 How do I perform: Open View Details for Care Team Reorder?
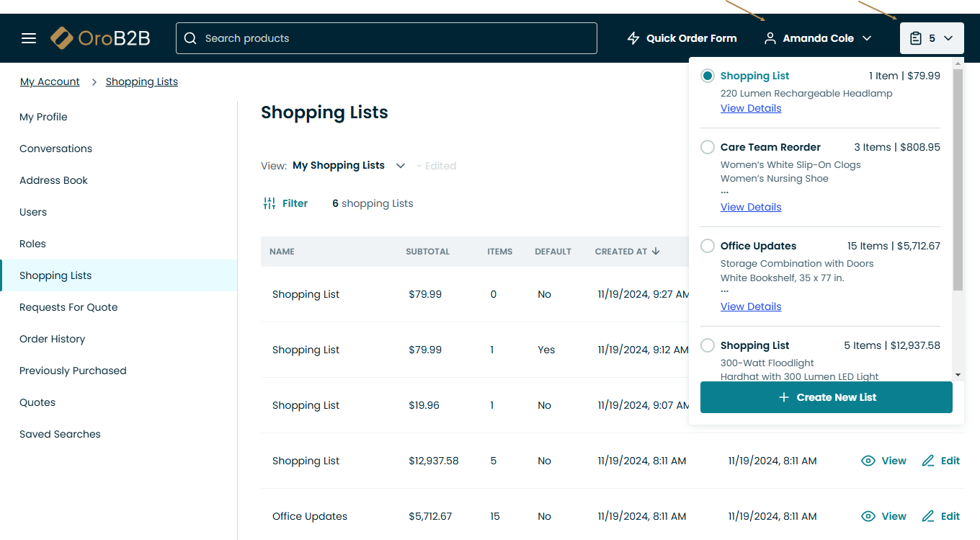[751, 207]
